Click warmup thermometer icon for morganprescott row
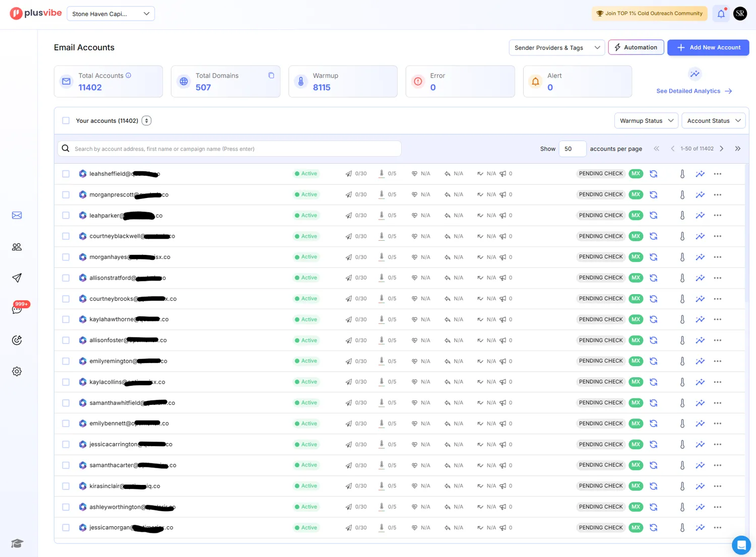Viewport: 756px width, 557px height. (682, 195)
